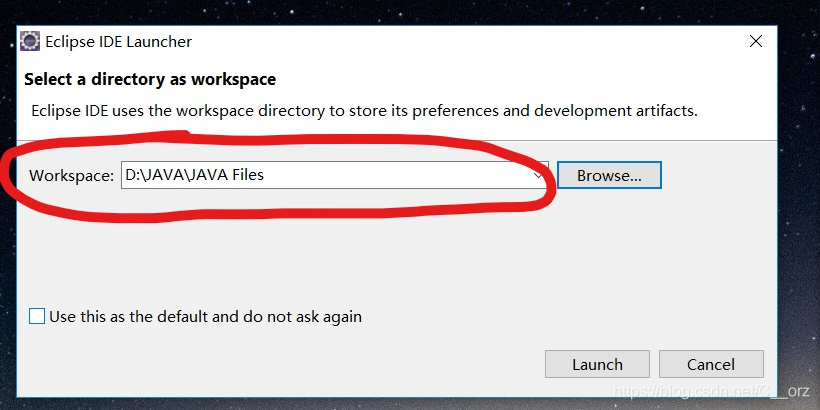820x410 pixels.
Task: Click the 'Eclipse IDE Launcher' title text
Action: tap(119, 41)
